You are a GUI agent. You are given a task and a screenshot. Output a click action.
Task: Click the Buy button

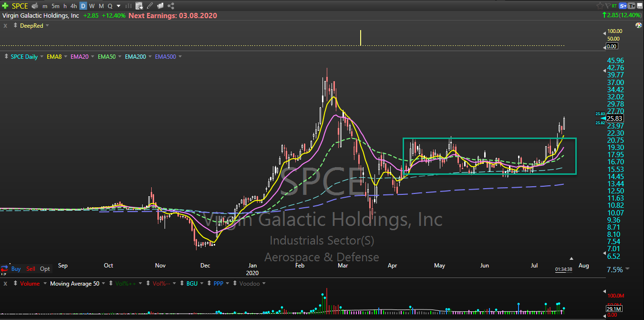16,269
